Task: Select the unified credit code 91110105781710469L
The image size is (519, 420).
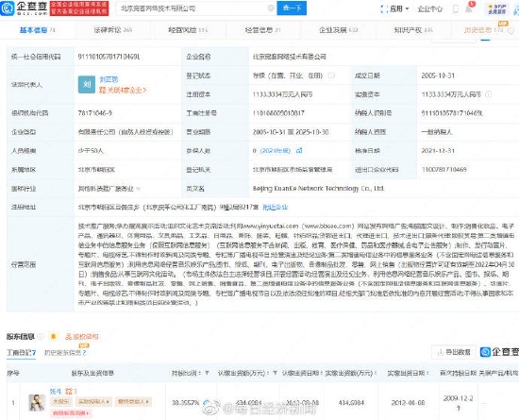Action: coord(109,57)
